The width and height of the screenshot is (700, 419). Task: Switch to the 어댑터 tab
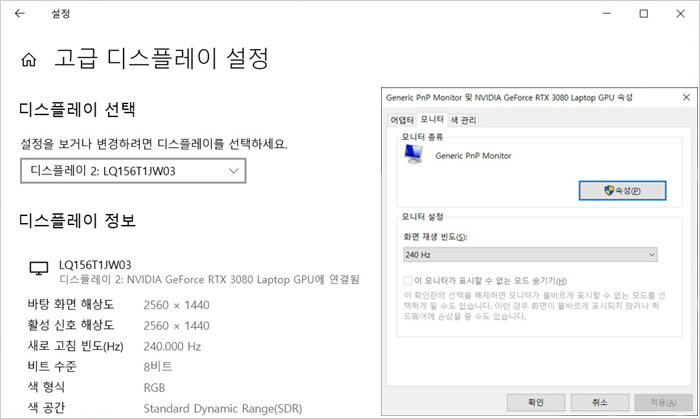pyautogui.click(x=401, y=120)
